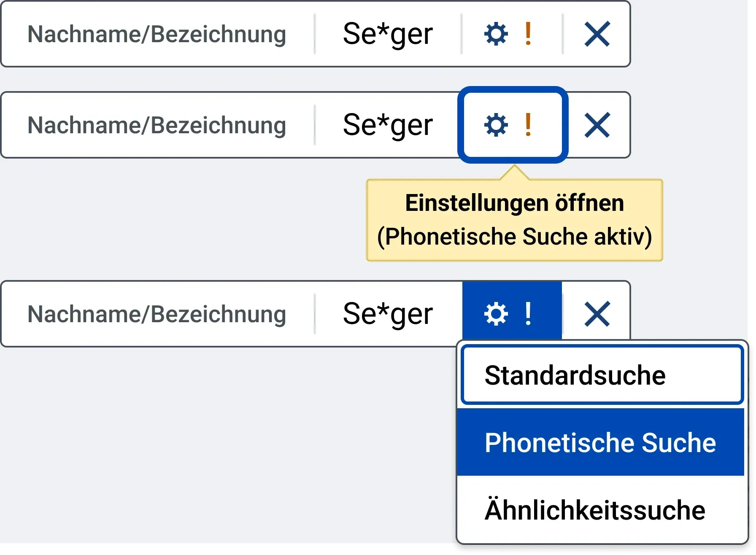756x555 pixels.
Task: Click the Se*ger value in the third chip
Action: click(x=388, y=315)
